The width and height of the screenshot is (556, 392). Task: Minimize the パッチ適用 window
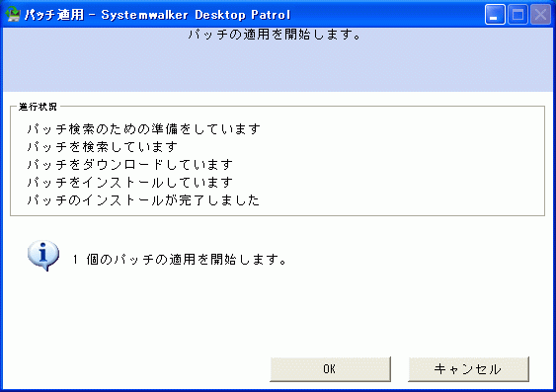[495, 15]
